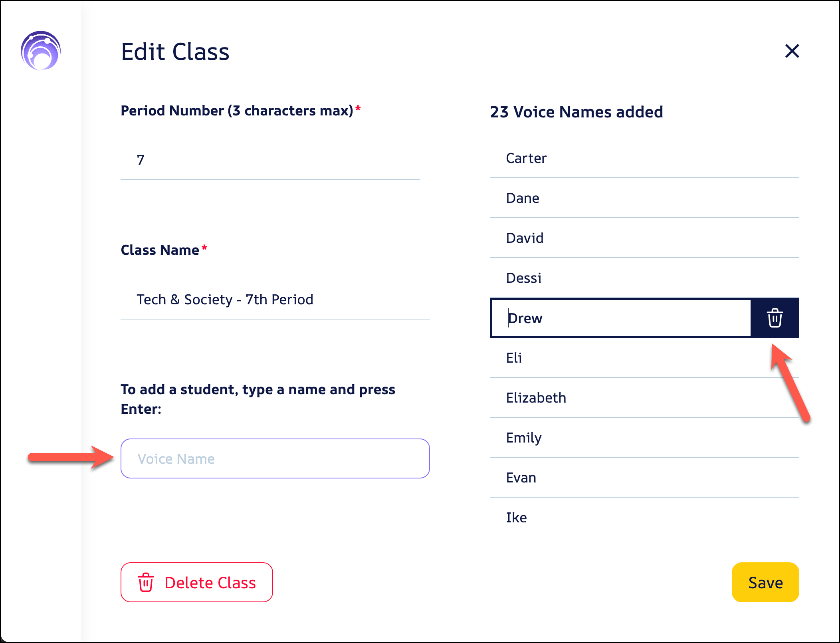840x643 pixels.
Task: Select Carter in the voice names list
Action: 526,158
